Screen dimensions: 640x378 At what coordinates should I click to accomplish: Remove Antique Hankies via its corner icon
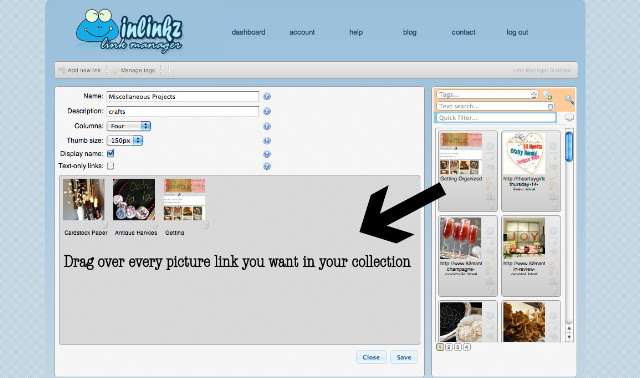pyautogui.click(x=154, y=225)
